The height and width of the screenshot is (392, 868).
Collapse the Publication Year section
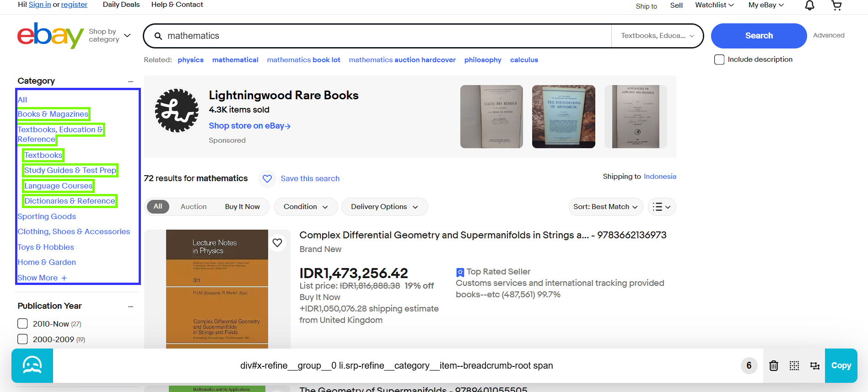[130, 306]
